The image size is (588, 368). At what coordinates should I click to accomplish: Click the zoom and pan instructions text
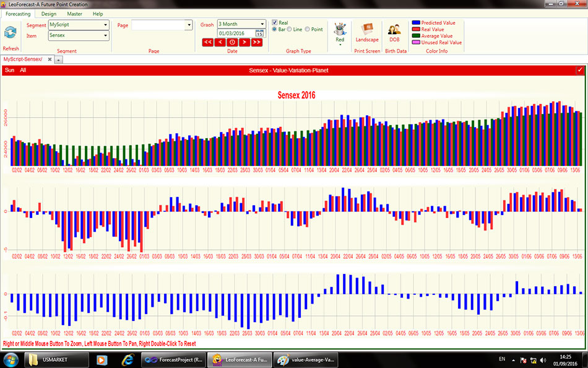click(x=100, y=344)
